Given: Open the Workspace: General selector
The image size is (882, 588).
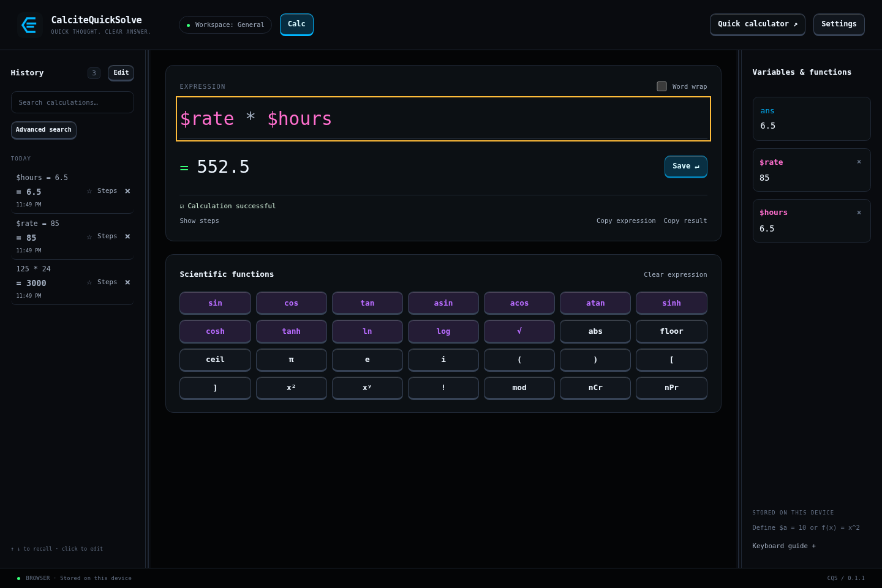Looking at the screenshot, I should tap(225, 25).
